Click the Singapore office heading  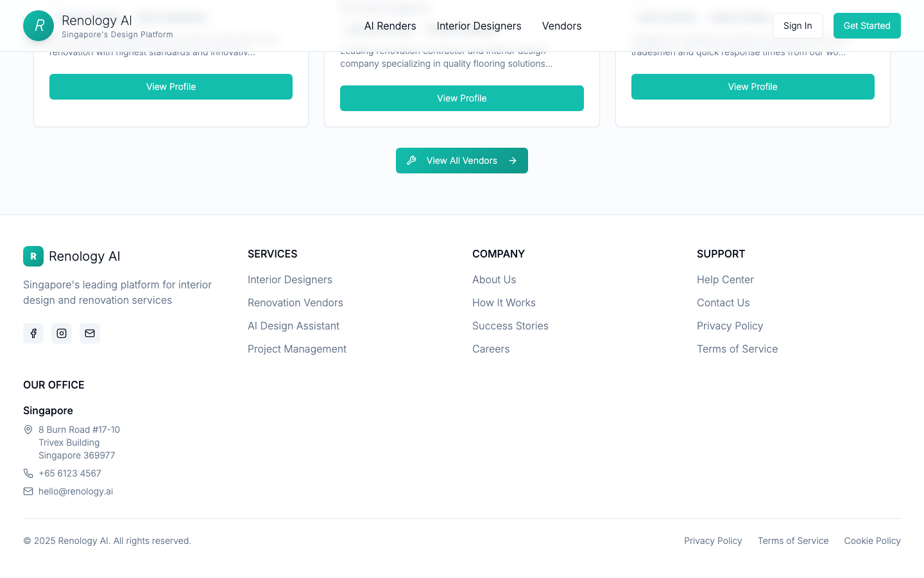point(48,410)
